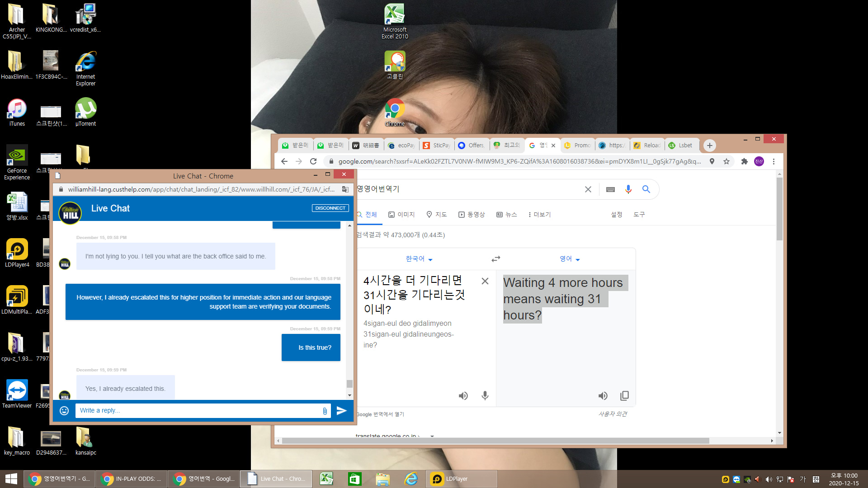868x488 pixels.
Task: Open the location icon in Chrome address bar
Action: click(712, 161)
